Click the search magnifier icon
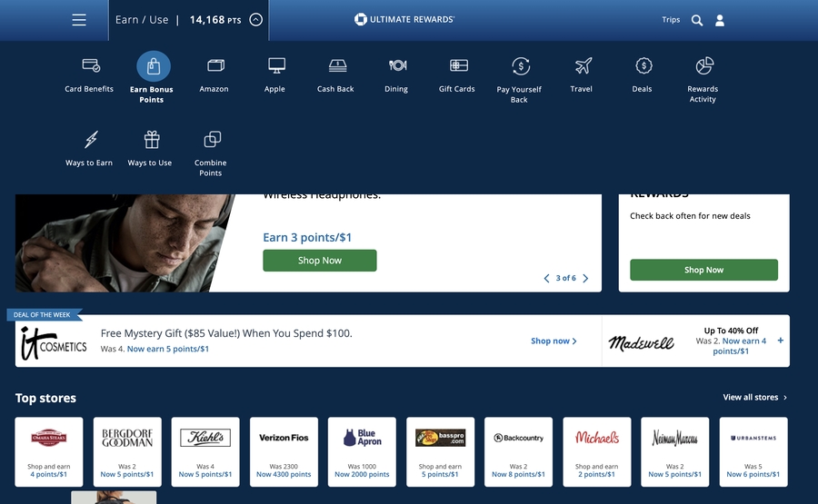818x504 pixels. (697, 20)
